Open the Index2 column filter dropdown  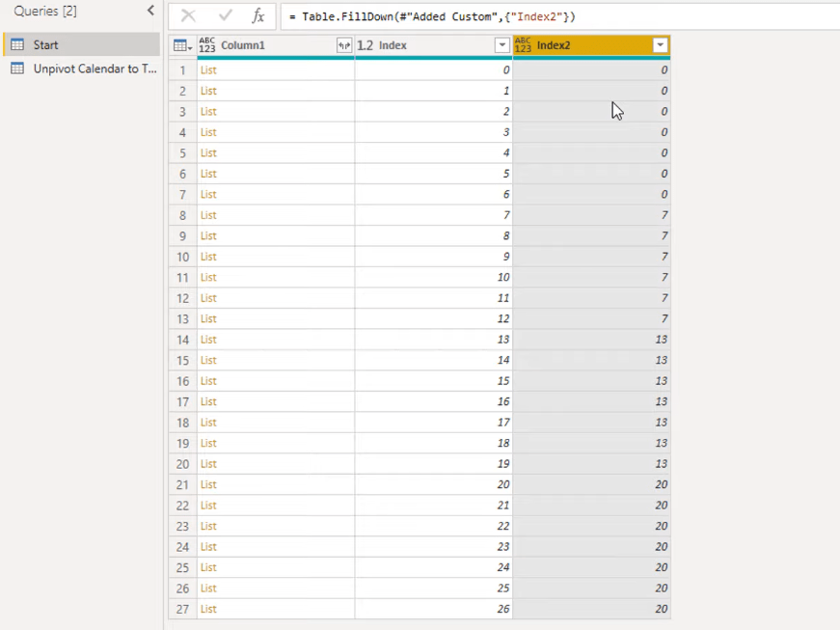[660, 45]
